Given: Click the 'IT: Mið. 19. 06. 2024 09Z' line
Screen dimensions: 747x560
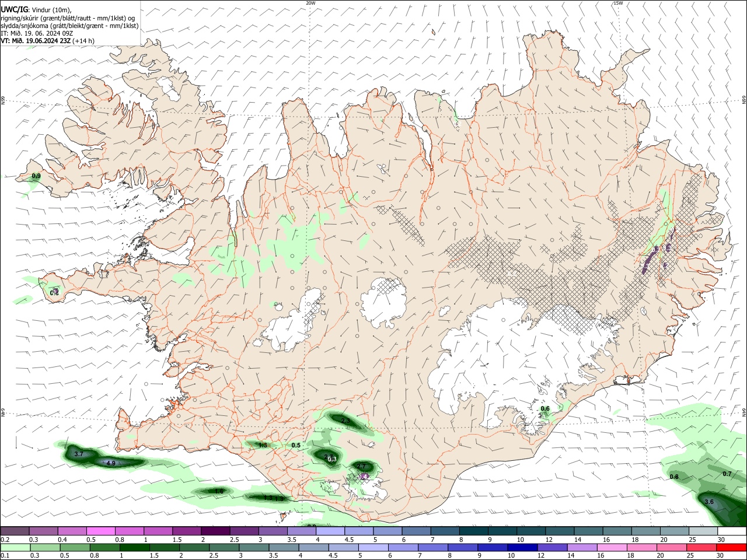Looking at the screenshot, I should [37, 33].
